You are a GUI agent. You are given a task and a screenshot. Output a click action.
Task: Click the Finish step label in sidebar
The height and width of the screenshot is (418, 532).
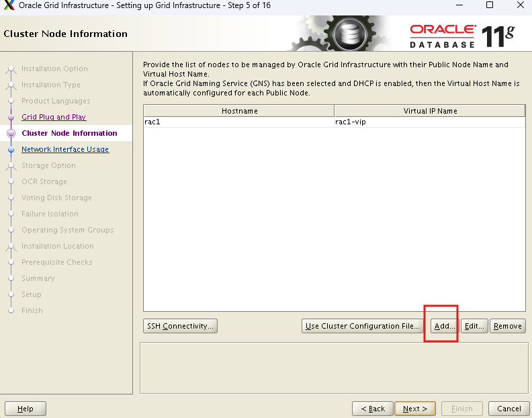[x=32, y=310]
